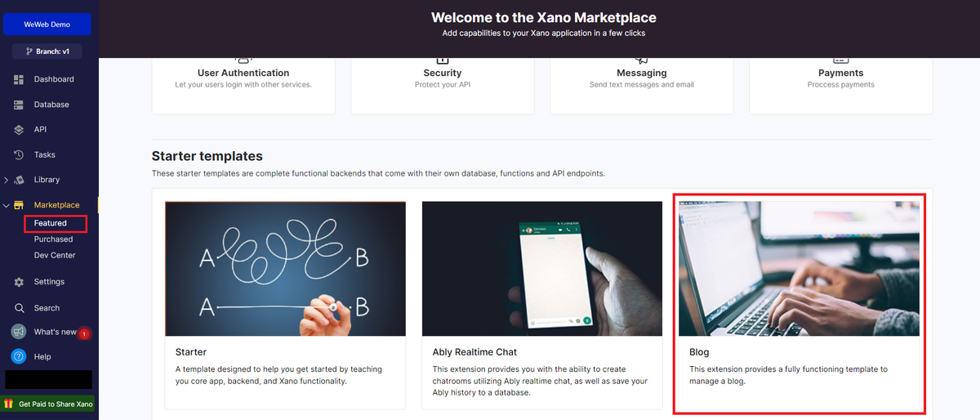Click the Search magnifier icon
Image resolution: width=980 pixels, height=420 pixels.
point(19,308)
